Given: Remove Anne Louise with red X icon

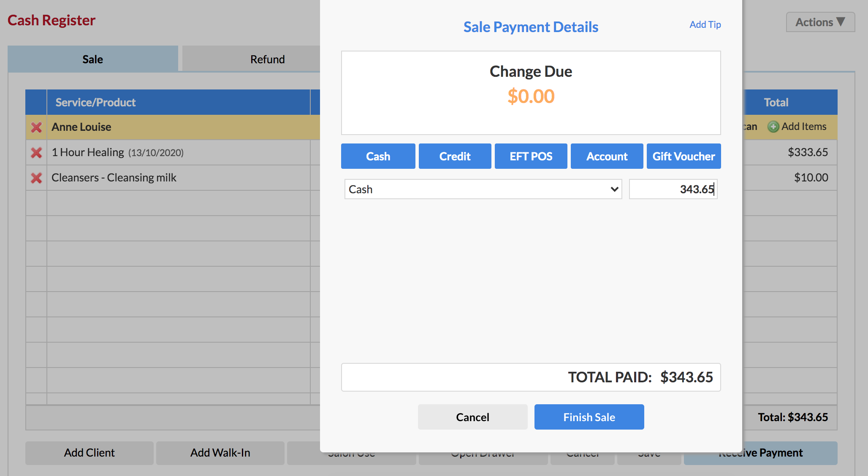Looking at the screenshot, I should click(36, 127).
